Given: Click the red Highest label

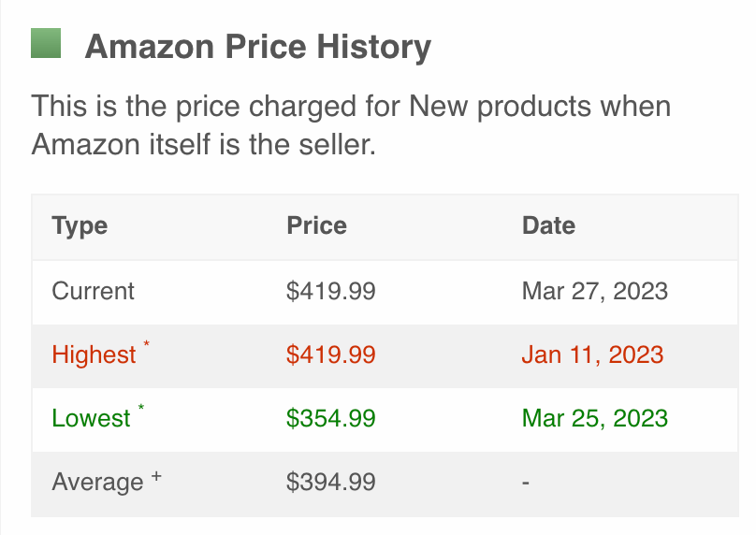Looking at the screenshot, I should coord(94,355).
